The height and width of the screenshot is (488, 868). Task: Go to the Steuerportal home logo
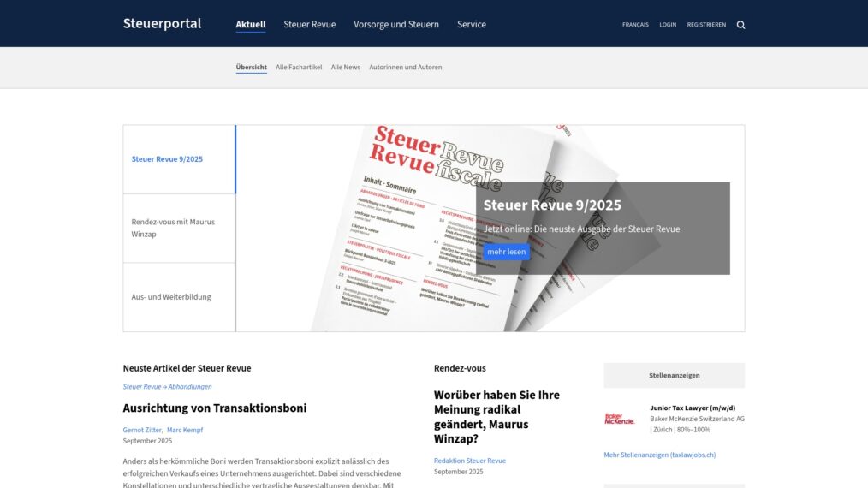[162, 24]
